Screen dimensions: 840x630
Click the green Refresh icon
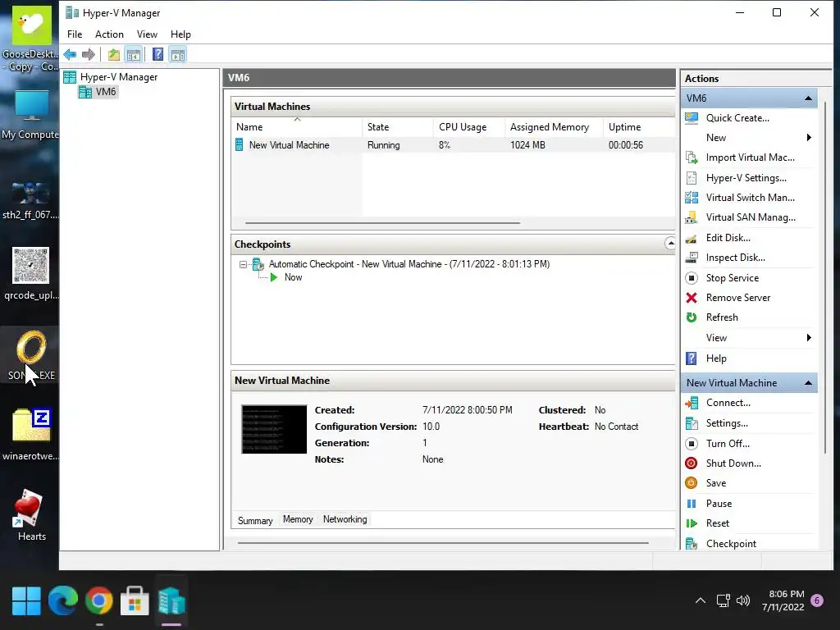[692, 317]
